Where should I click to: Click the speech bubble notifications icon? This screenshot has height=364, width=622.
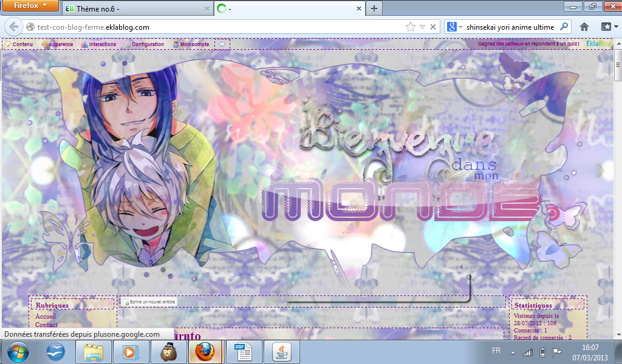[222, 44]
